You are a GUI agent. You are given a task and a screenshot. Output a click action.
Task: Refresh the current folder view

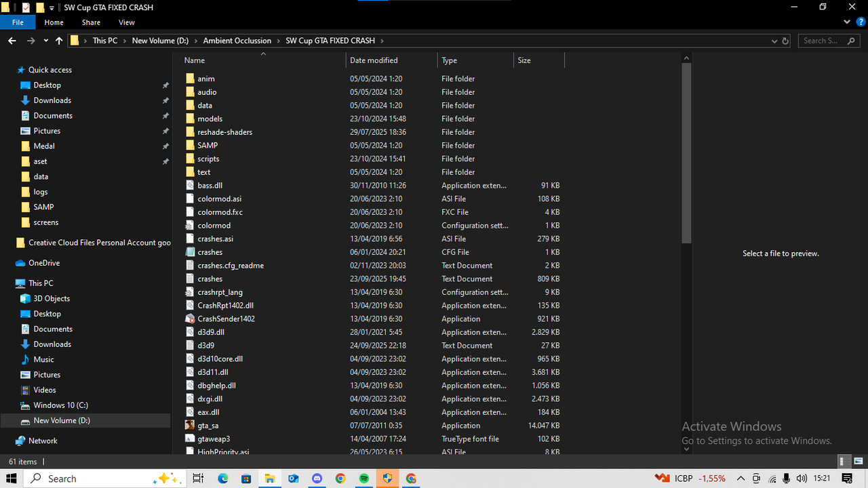tap(785, 41)
